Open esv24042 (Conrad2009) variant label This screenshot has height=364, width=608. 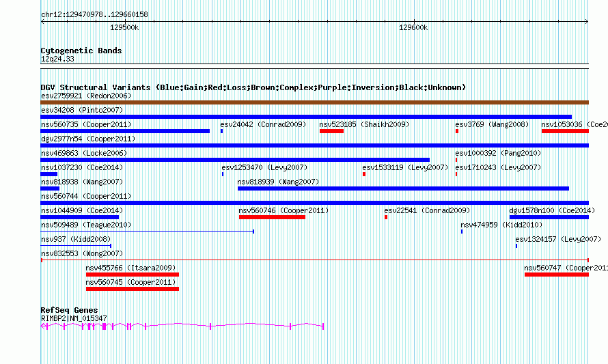click(263, 124)
